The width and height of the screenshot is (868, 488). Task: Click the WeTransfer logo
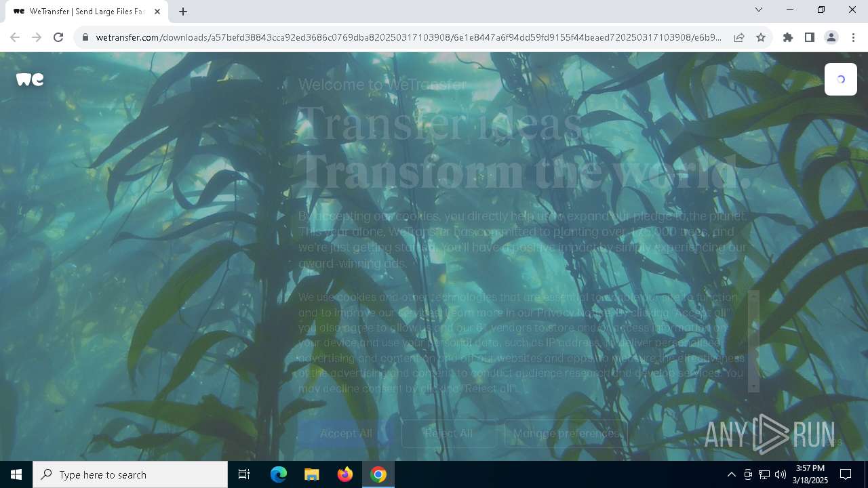coord(30,79)
